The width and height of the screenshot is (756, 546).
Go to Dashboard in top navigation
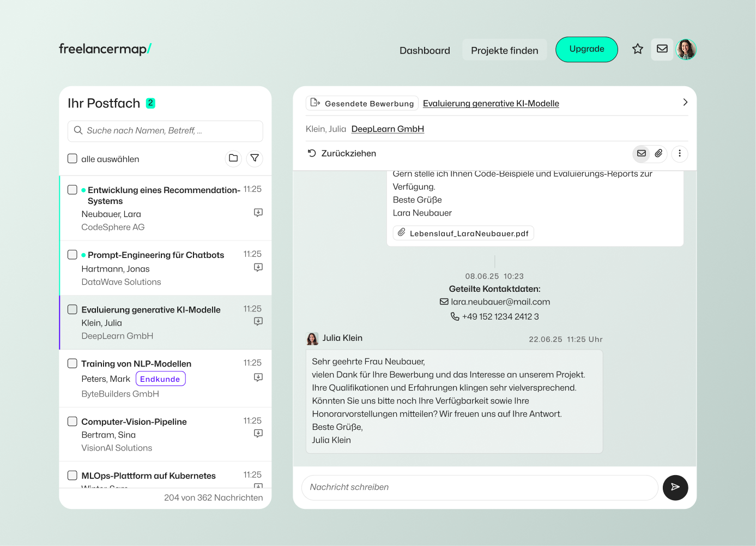coord(425,50)
